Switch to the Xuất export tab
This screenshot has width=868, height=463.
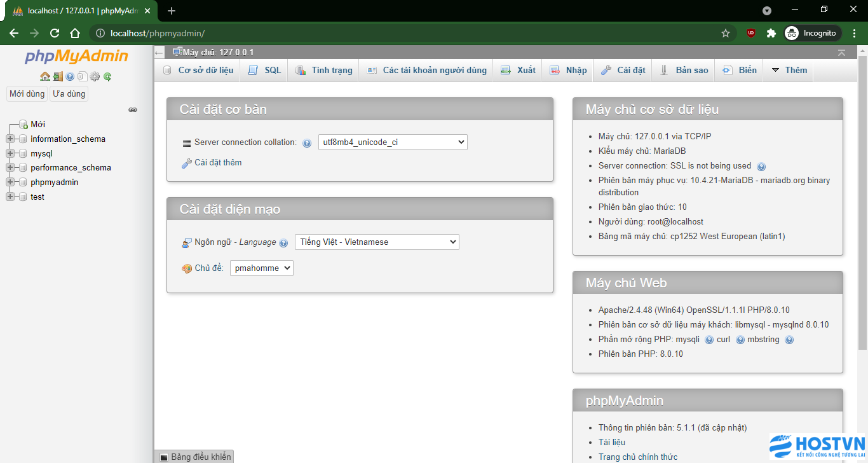[x=518, y=71]
